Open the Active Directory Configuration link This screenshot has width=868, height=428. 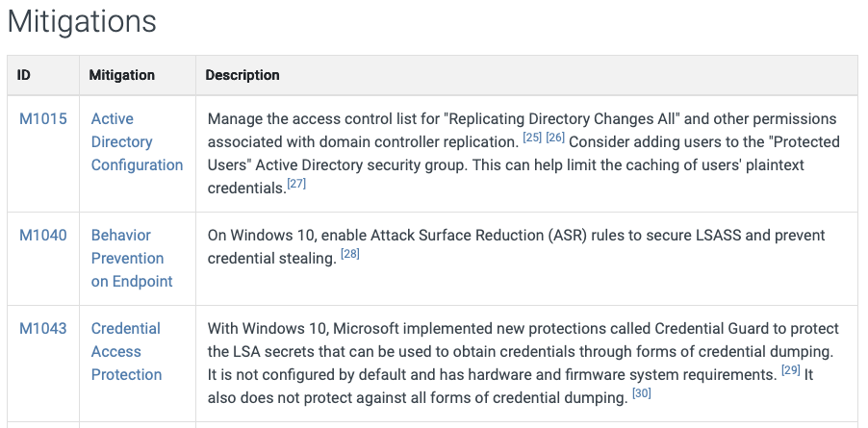[137, 142]
